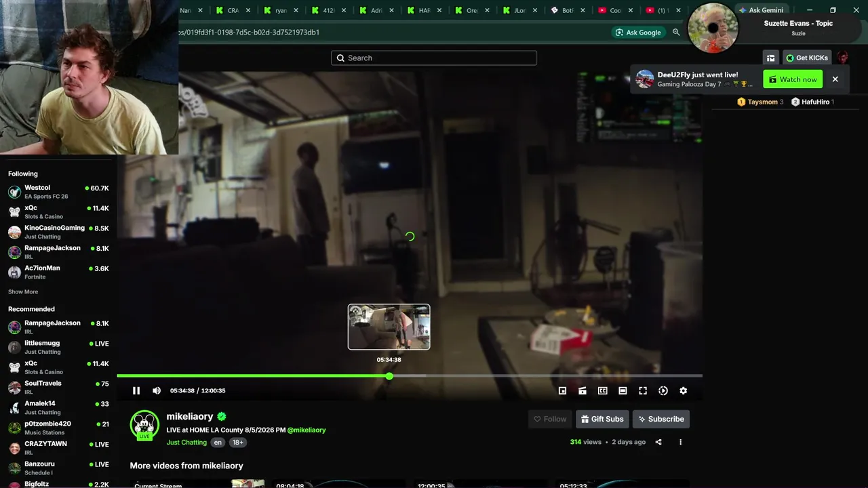868x488 pixels.
Task: Click the en language tag
Action: pos(218,443)
